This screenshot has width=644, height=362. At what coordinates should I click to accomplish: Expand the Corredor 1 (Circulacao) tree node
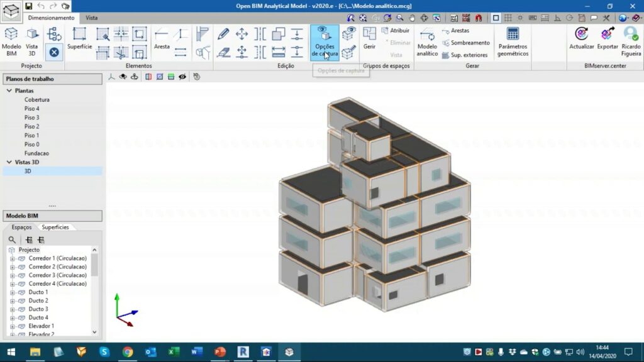coord(13,258)
